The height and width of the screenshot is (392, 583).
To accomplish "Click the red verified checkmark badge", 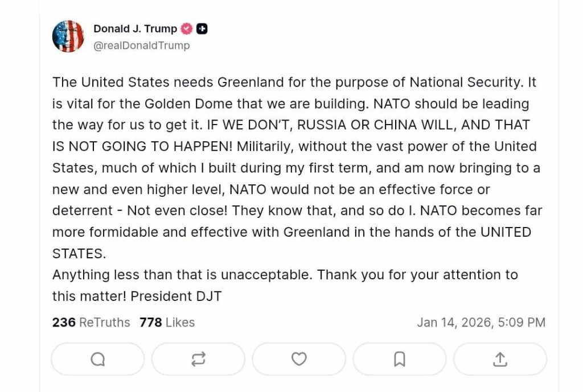I will click(186, 28).
